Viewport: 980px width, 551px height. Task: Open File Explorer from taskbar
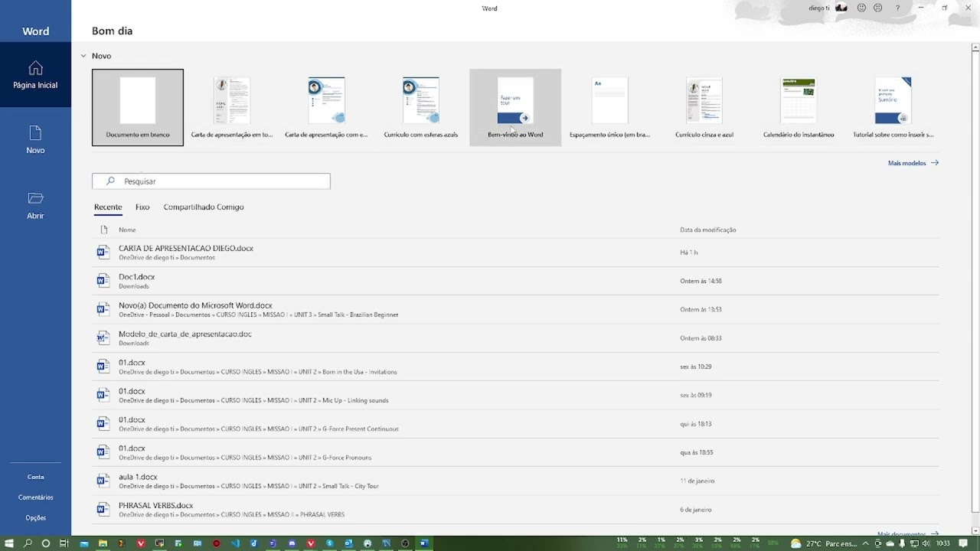coord(103,543)
